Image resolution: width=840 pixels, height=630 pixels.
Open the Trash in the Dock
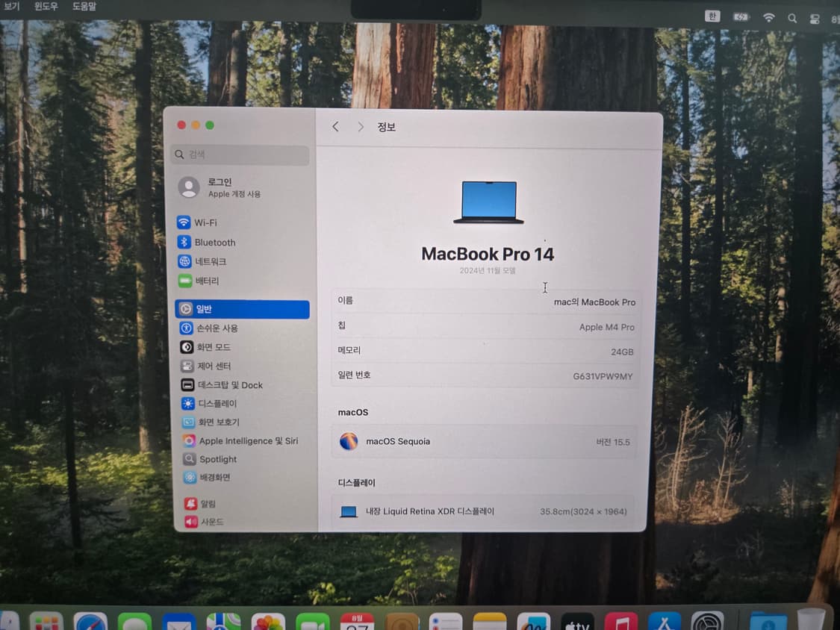coord(811,620)
